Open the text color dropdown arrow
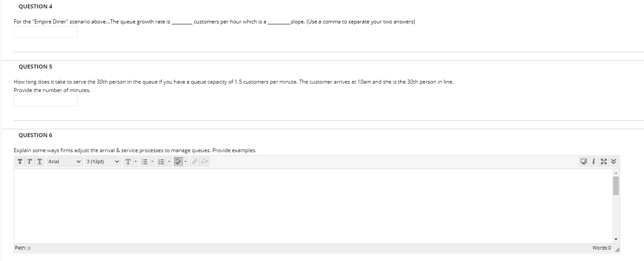Viewport: 644px width, 261px height. [x=135, y=161]
